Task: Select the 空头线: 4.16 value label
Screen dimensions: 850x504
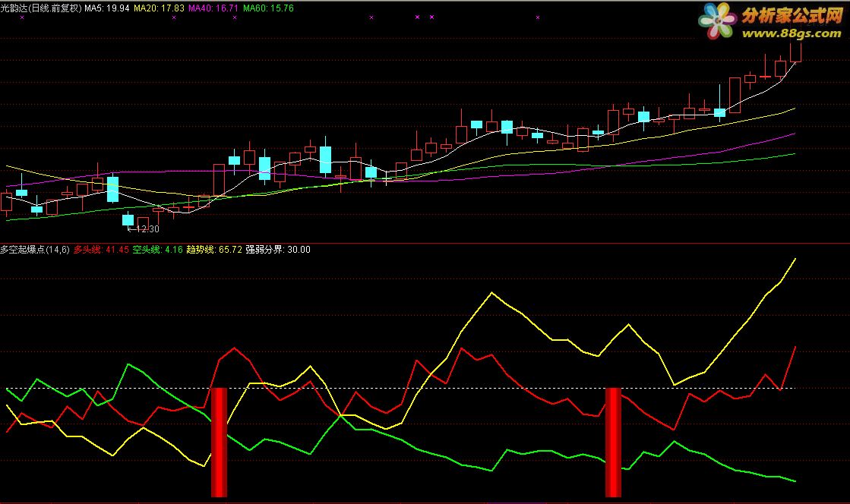Action: pyautogui.click(x=158, y=250)
